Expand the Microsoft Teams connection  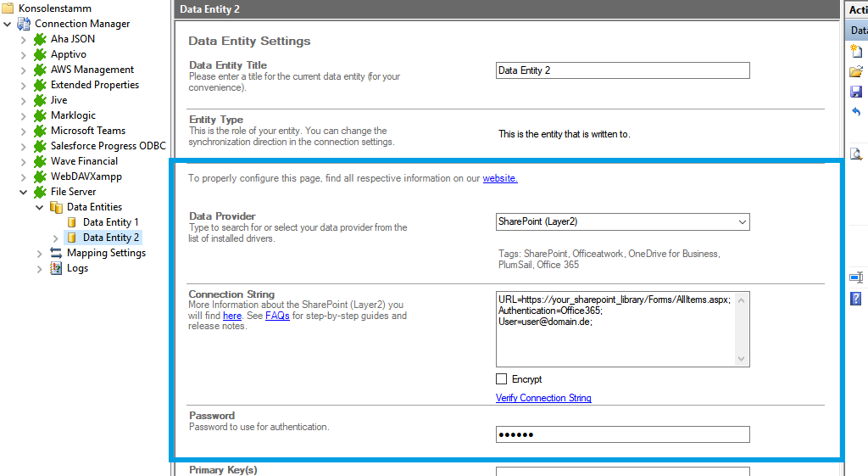click(x=23, y=131)
